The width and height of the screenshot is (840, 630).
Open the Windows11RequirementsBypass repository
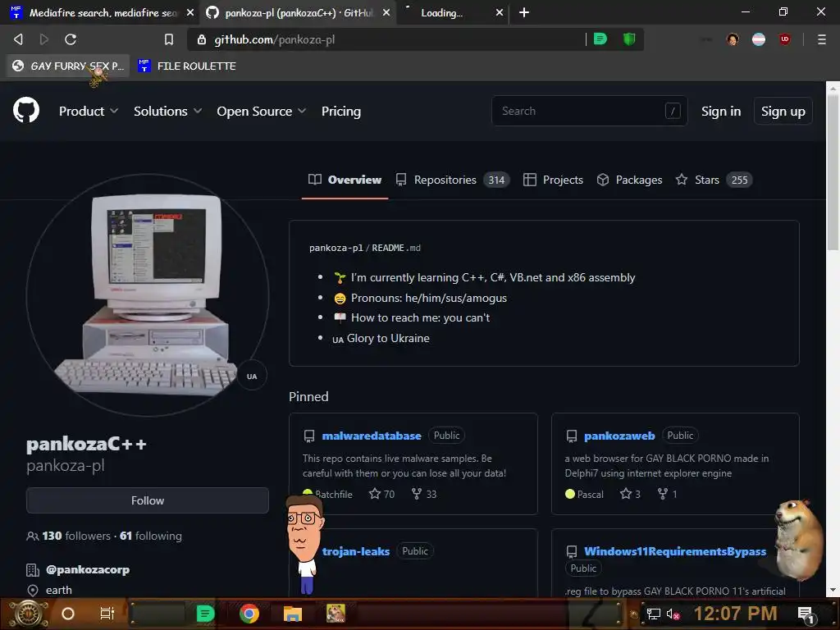coord(675,551)
